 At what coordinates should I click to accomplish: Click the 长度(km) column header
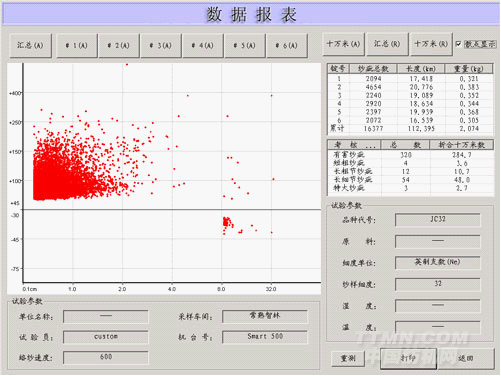[x=421, y=69]
